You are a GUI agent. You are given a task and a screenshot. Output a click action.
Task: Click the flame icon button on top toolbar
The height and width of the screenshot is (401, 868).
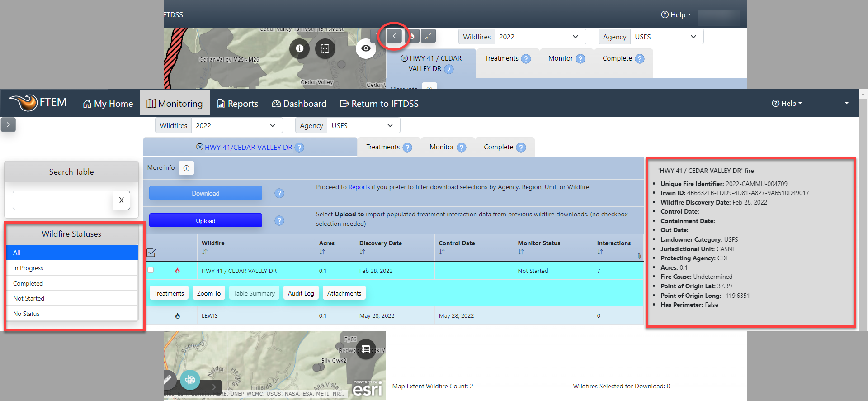[412, 36]
